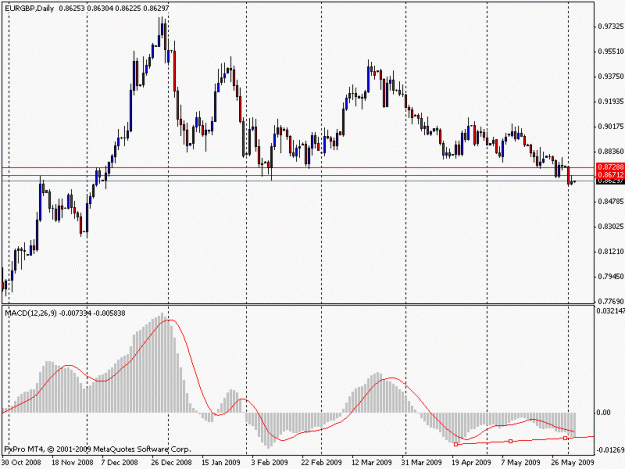Click the black 0.86297 current price tag
Image resolution: width=625 pixels, height=469 pixels.
point(610,181)
